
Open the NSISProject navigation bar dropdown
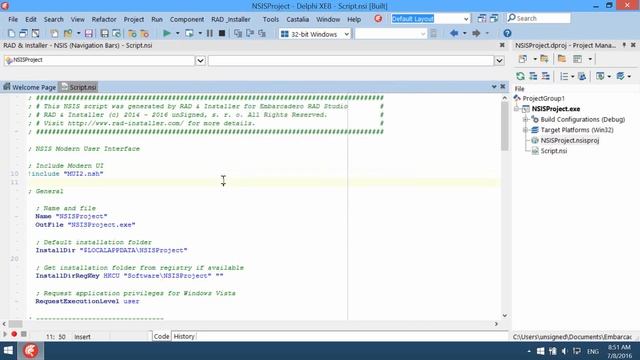(200, 60)
